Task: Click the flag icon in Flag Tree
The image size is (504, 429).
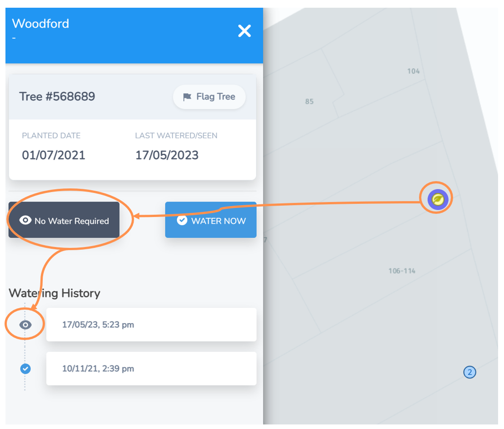Action: tap(187, 97)
